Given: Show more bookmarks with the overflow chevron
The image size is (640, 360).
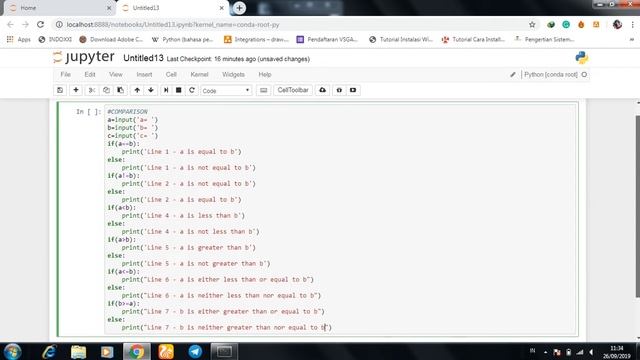Looking at the screenshot, I should pos(632,40).
